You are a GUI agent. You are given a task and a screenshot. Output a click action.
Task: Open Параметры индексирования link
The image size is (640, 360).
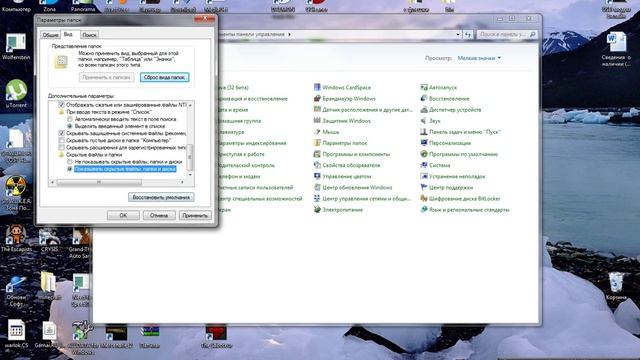252,143
